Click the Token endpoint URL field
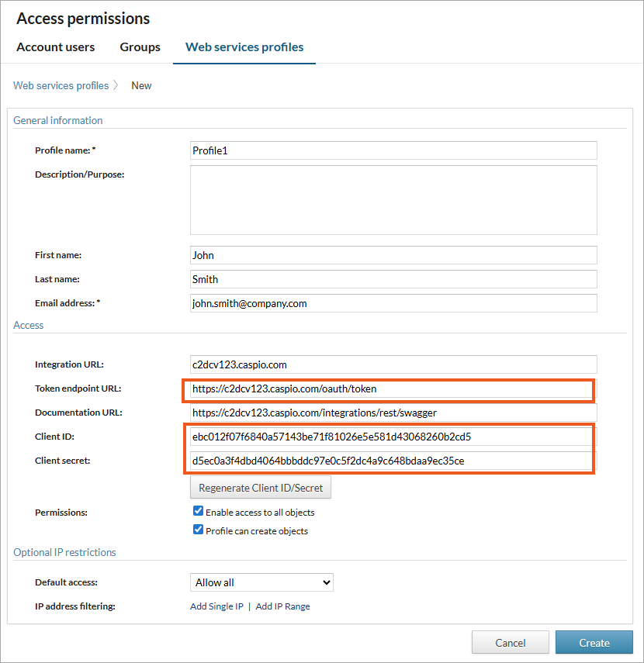 pos(391,388)
